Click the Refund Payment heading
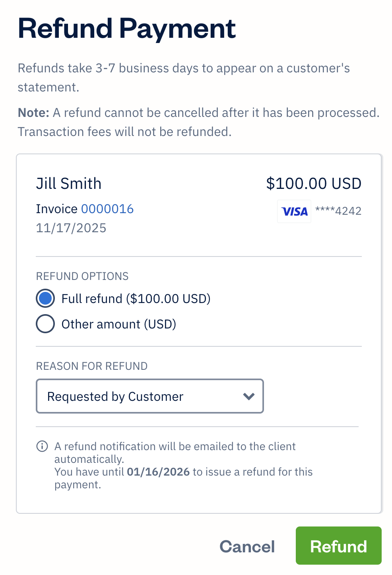392x575 pixels. [x=126, y=28]
